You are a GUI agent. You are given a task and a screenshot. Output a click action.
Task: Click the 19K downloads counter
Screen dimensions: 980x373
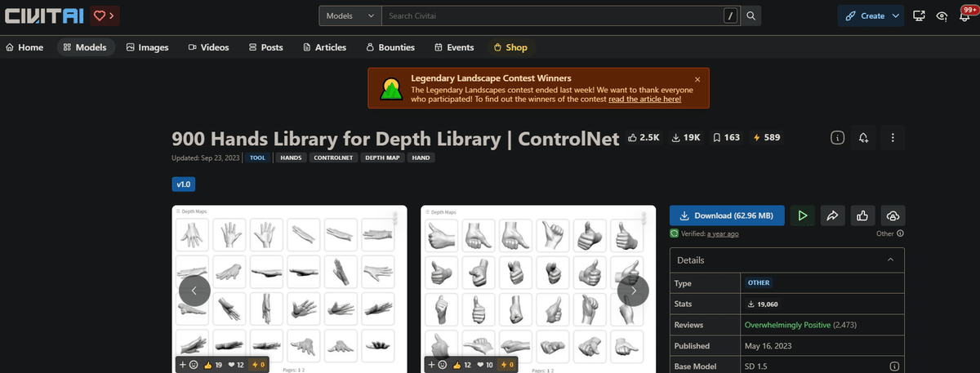click(686, 138)
